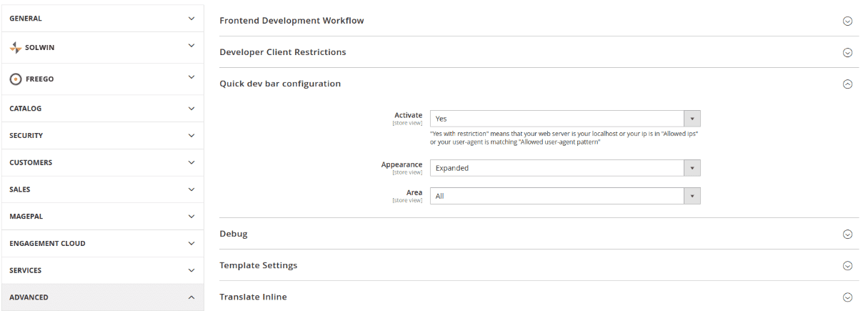Click the Debug section circle arrow icon
Viewport: 868px width, 311px height.
click(x=847, y=234)
